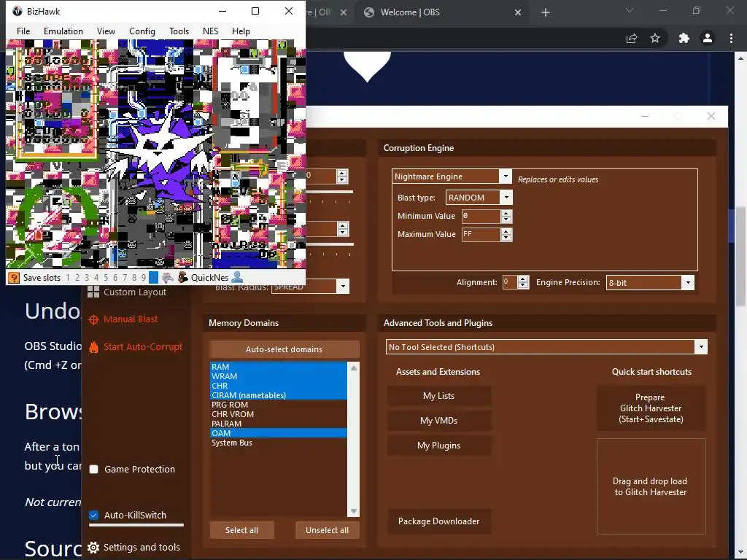Image resolution: width=747 pixels, height=560 pixels.
Task: Select the RAM memory domain
Action: pos(279,367)
